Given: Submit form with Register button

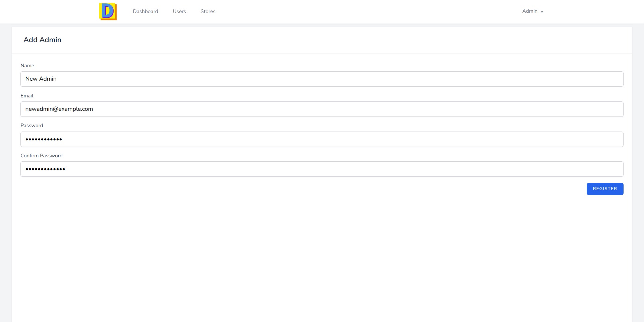Looking at the screenshot, I should [x=605, y=189].
